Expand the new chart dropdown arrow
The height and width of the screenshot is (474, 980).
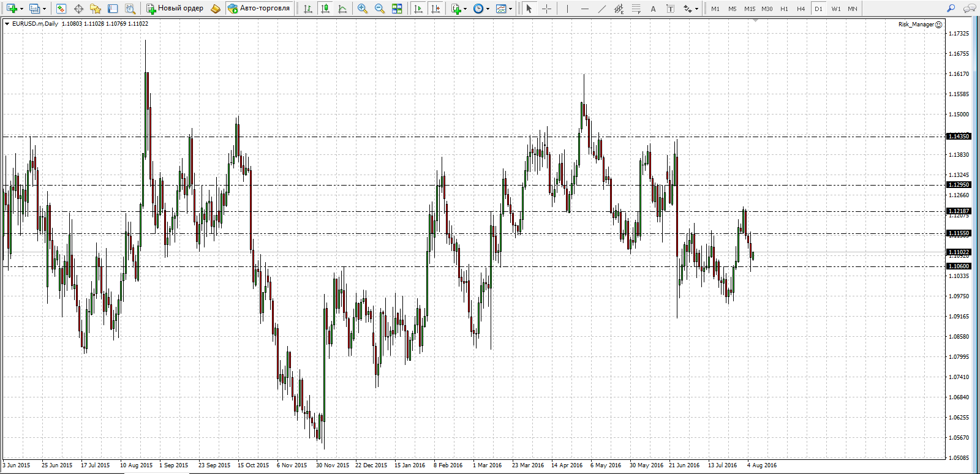(x=21, y=9)
